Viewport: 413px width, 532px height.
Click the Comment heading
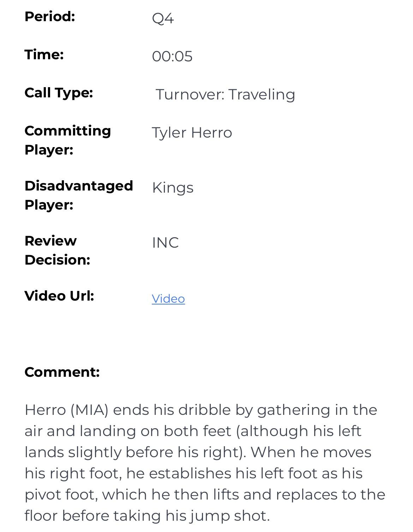62,372
